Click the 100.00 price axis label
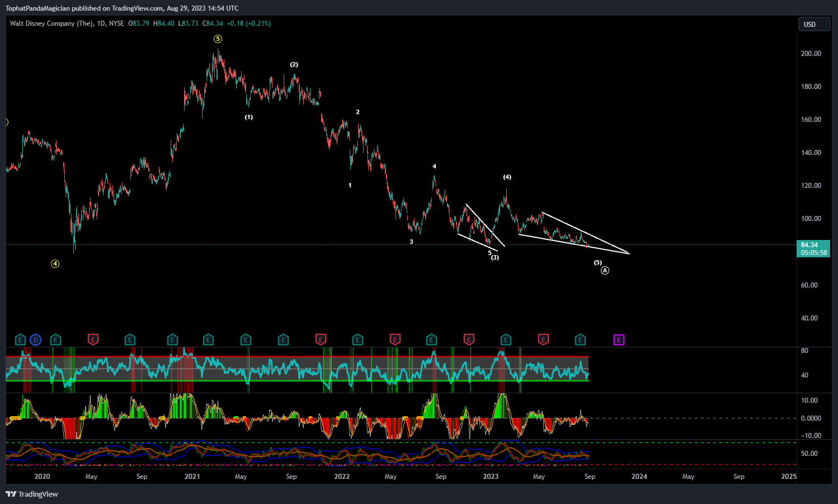Screen dimensions: 838x504 (811, 219)
